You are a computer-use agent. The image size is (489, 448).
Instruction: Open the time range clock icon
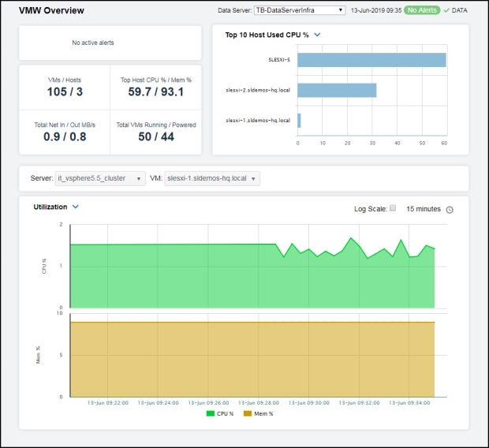coord(450,210)
